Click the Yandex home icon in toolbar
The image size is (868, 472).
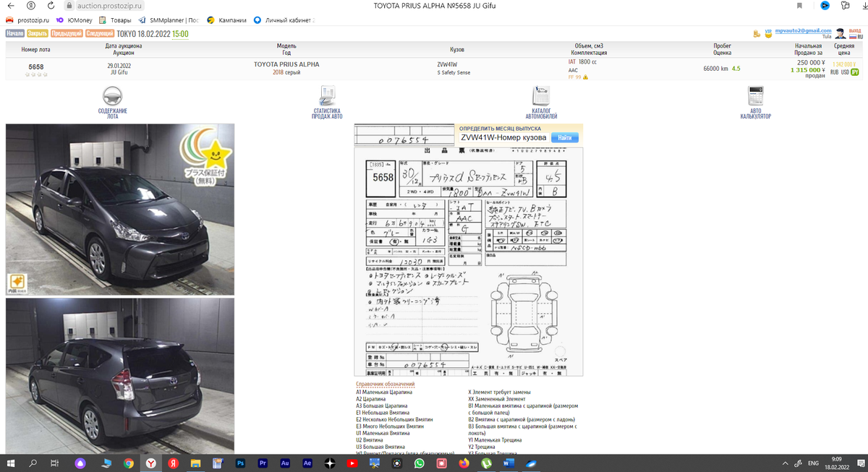31,5
